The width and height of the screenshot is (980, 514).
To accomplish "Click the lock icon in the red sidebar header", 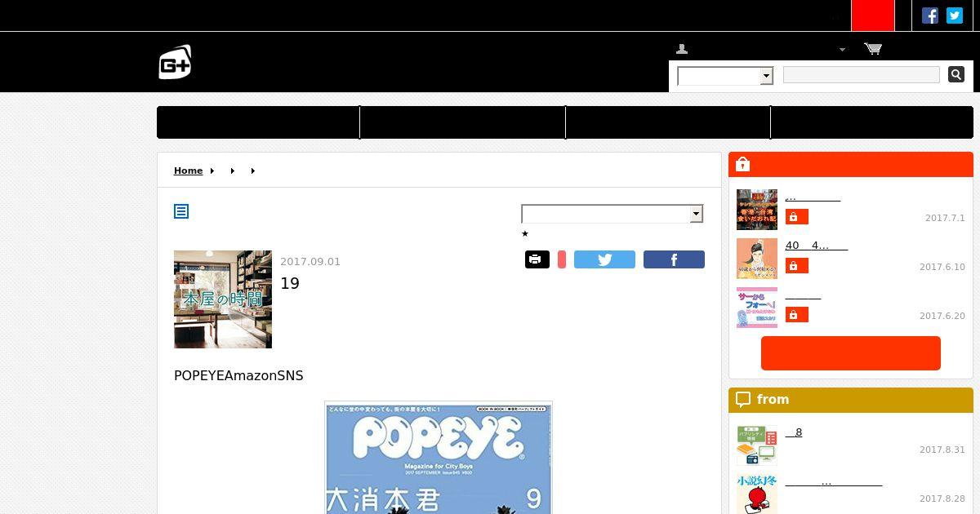I will click(x=742, y=164).
